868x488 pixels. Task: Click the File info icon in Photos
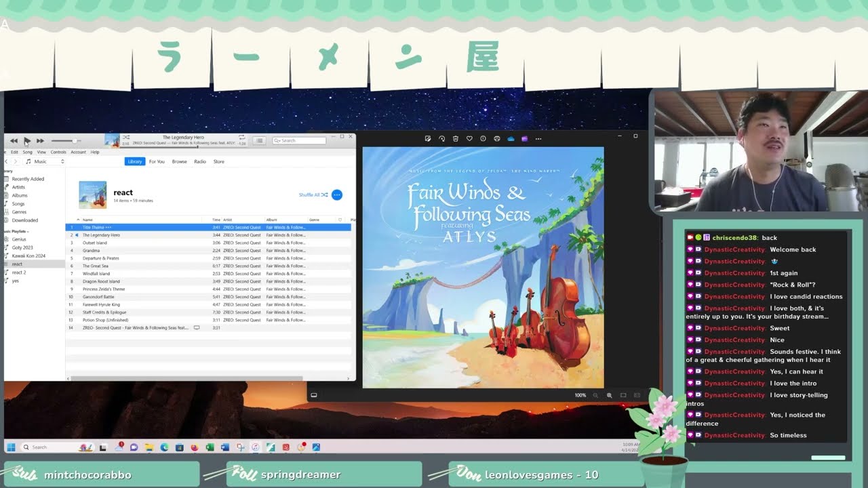coord(483,138)
